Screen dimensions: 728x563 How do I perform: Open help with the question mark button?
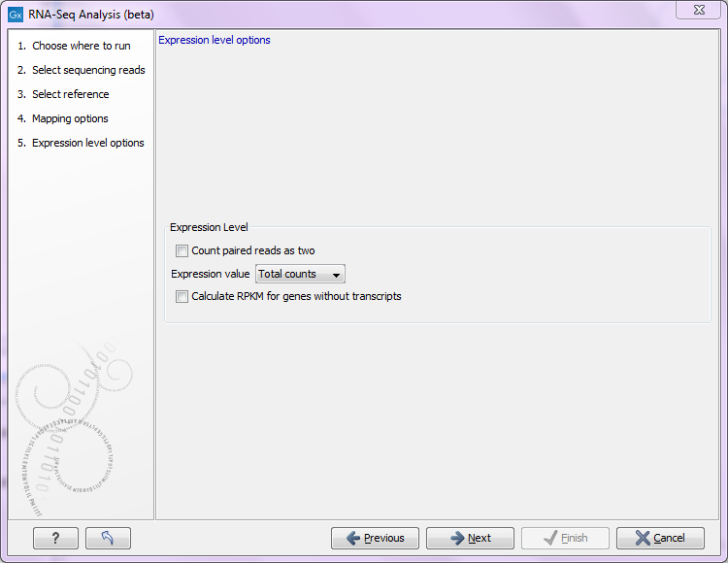click(x=55, y=538)
